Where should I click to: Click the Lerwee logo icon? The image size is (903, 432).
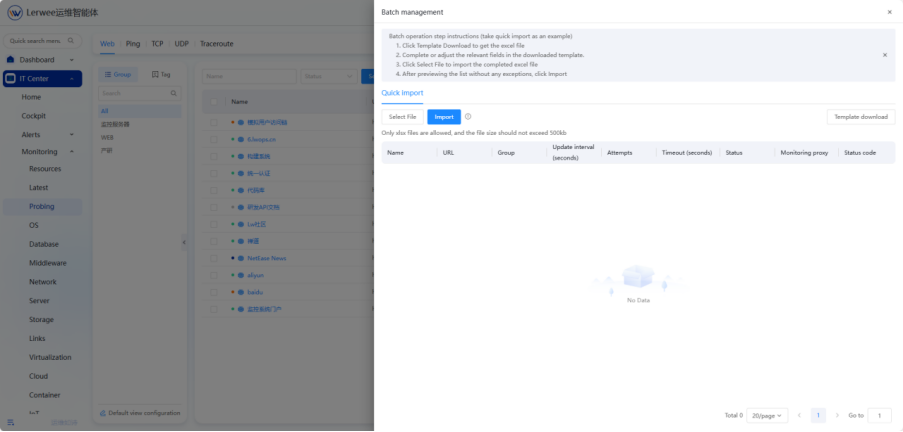point(15,13)
